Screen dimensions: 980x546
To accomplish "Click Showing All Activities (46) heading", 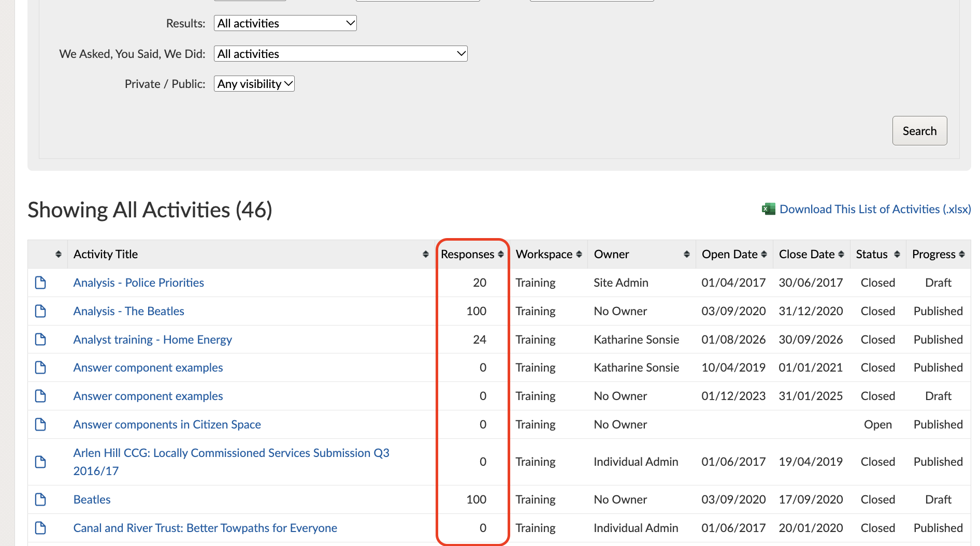I will 150,210.
